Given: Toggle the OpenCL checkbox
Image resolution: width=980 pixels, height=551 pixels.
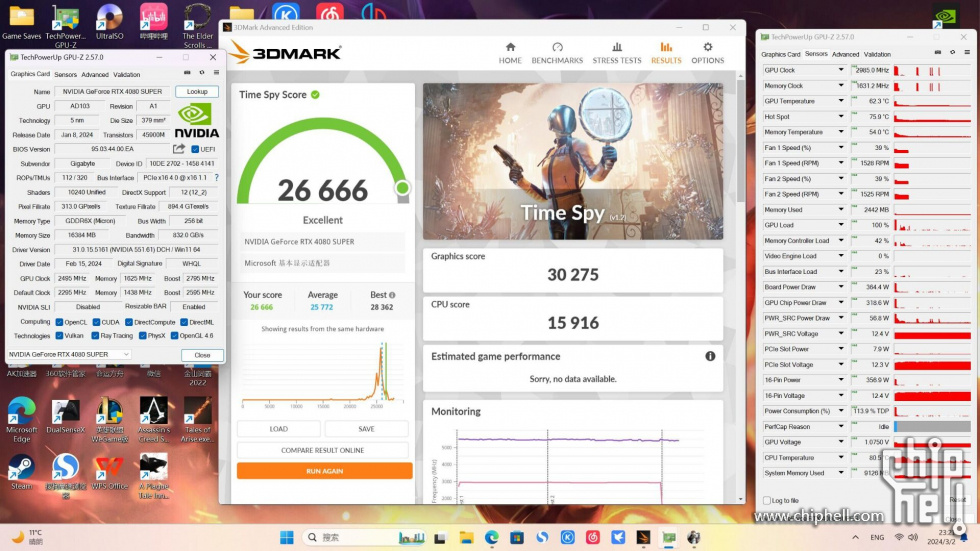Looking at the screenshot, I should pyautogui.click(x=59, y=322).
